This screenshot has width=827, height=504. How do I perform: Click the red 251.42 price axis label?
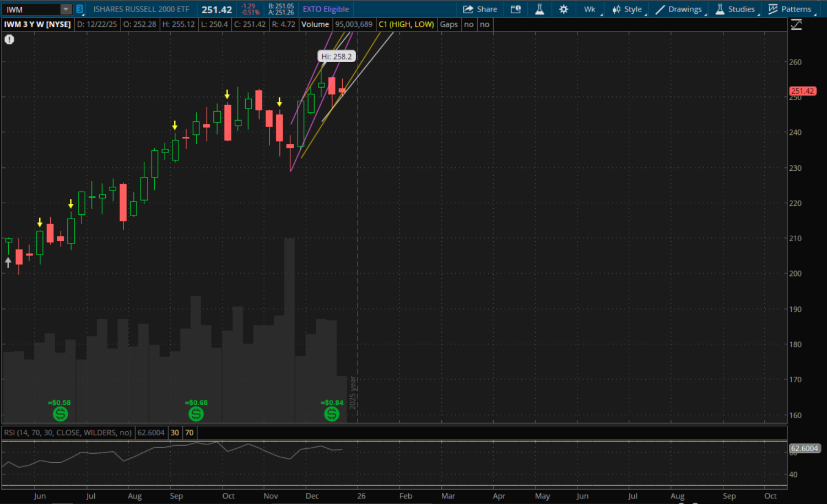point(802,91)
